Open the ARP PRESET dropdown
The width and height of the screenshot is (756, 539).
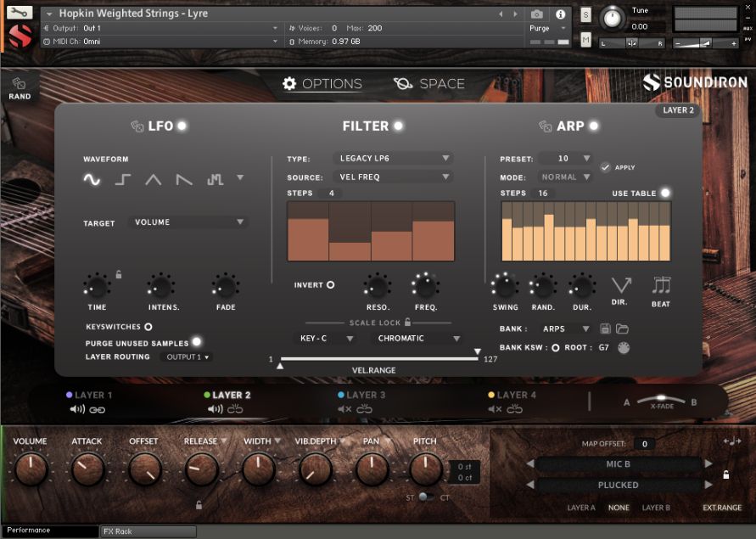566,158
